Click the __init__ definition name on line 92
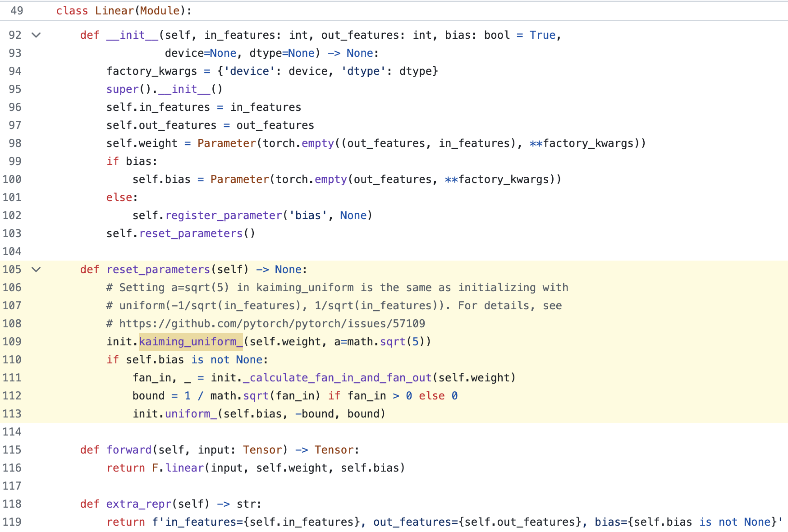 point(133,35)
